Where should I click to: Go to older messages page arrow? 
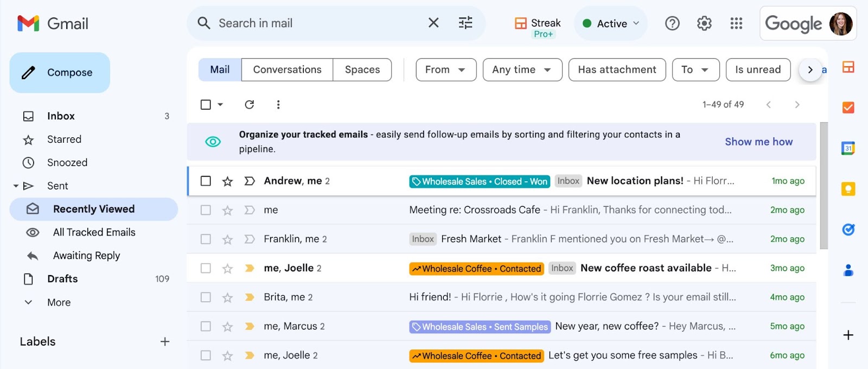797,104
